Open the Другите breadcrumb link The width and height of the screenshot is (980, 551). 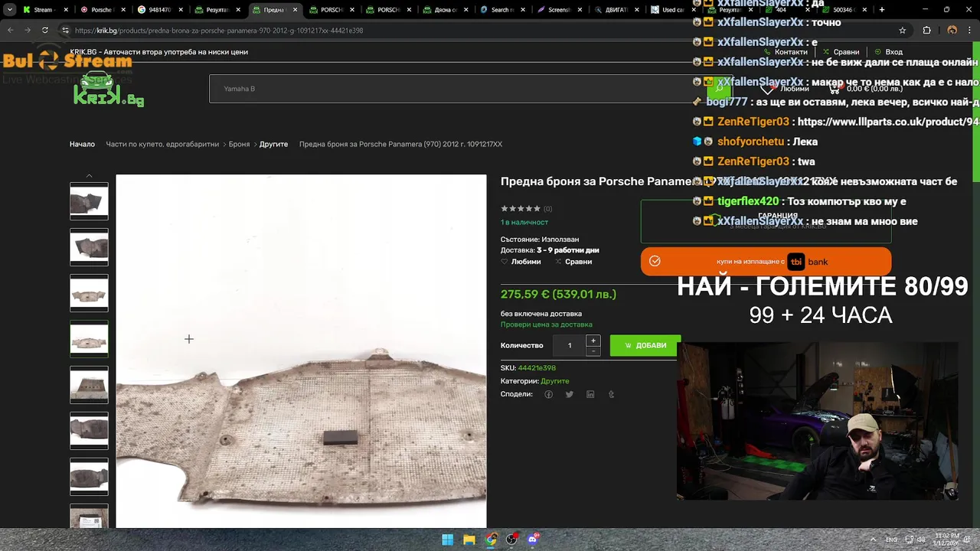click(273, 144)
